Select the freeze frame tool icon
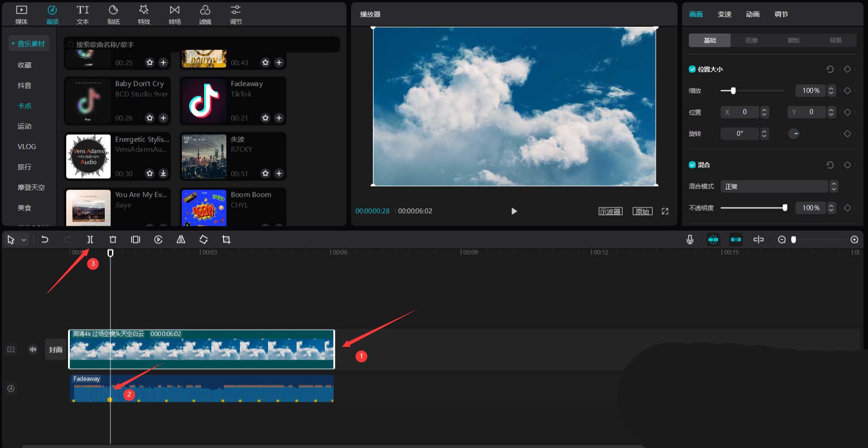The width and height of the screenshot is (868, 448). [136, 239]
